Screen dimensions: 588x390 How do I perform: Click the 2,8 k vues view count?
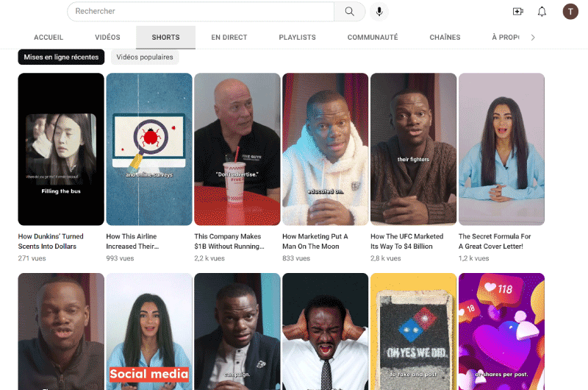coord(386,258)
